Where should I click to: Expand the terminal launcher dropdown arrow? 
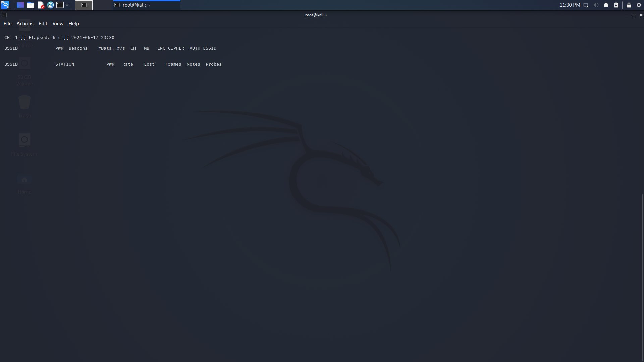pyautogui.click(x=67, y=5)
